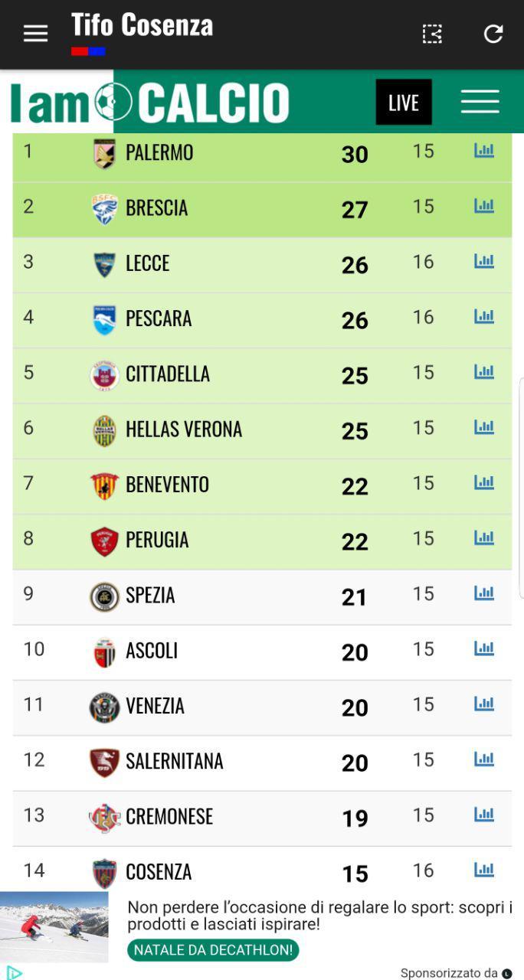Tap the Salernitana club crest
The width and height of the screenshot is (524, 980).
[104, 762]
